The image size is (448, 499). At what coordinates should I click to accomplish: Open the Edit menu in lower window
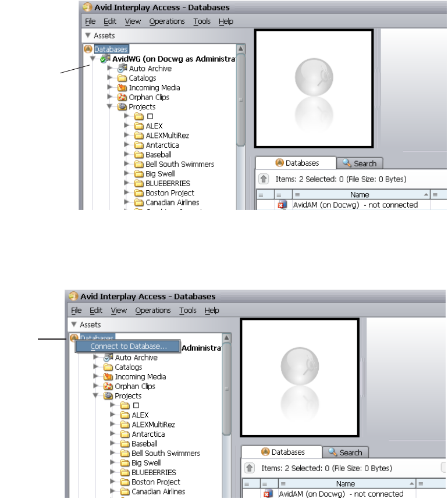pyautogui.click(x=96, y=311)
